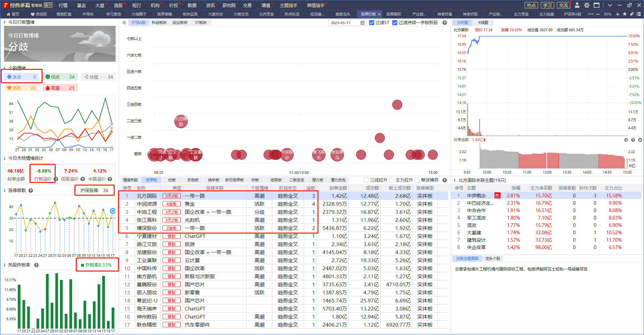Click the zoom-in plus icon next to 95%

(618, 14)
